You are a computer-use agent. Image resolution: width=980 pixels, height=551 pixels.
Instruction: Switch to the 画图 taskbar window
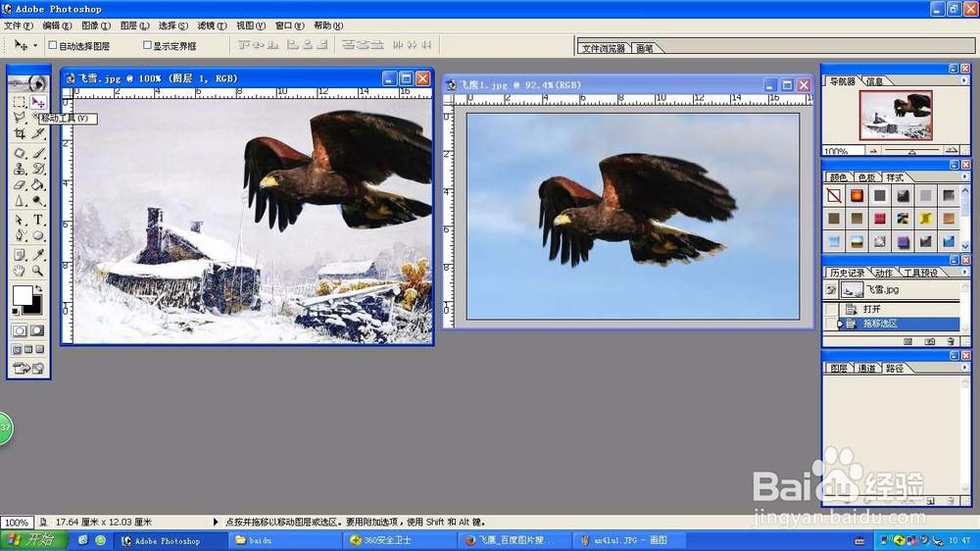click(627, 540)
